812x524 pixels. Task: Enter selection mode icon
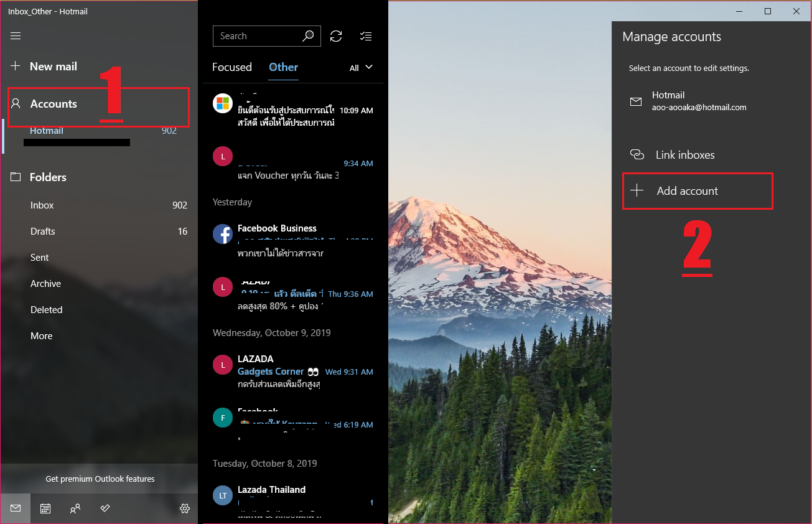click(x=366, y=36)
